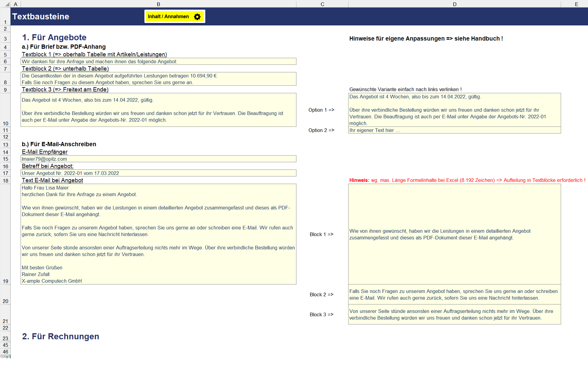
Task: Click 'Gewünschte Variante einfach nach links verlinken' text
Action: (405, 89)
